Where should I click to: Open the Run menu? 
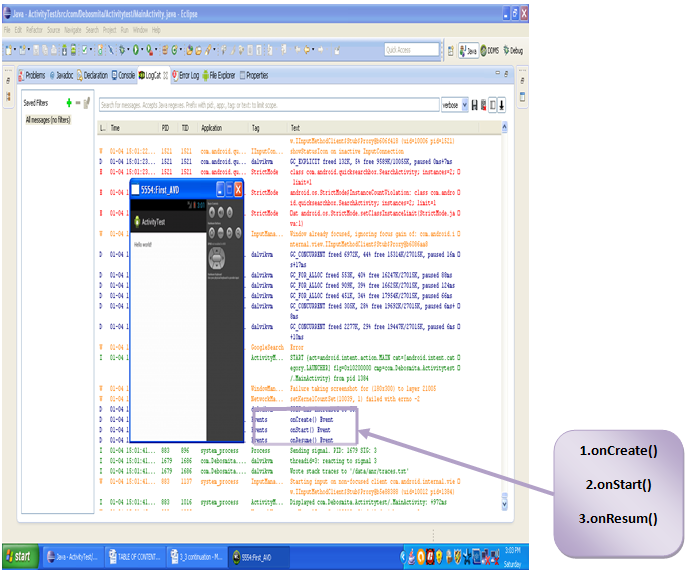(125, 30)
